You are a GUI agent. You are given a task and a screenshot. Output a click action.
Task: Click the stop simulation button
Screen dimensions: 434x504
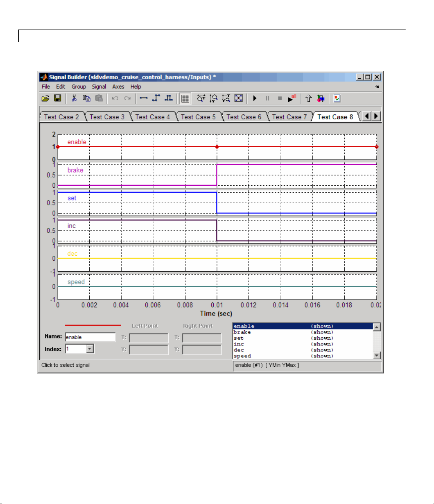(280, 98)
